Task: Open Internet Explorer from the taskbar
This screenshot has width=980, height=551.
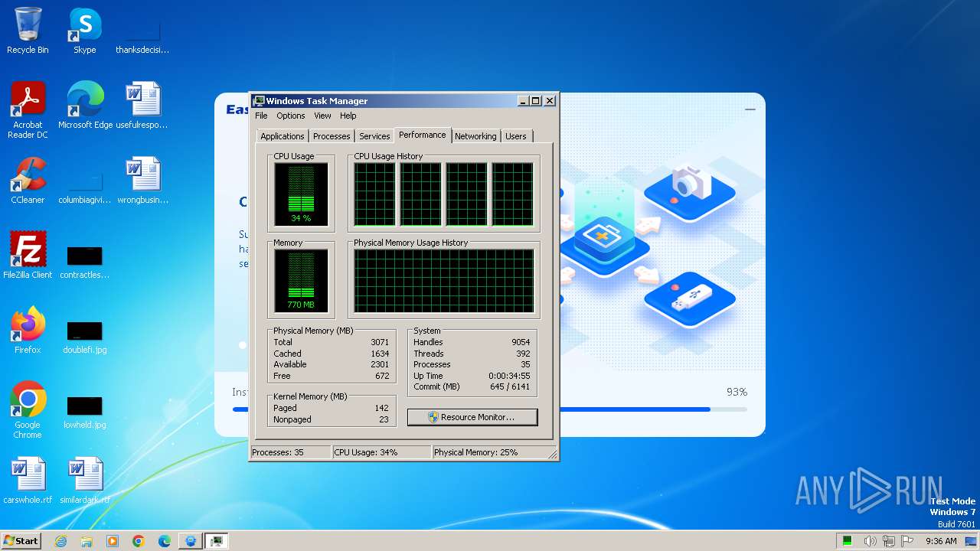Action: (60, 541)
